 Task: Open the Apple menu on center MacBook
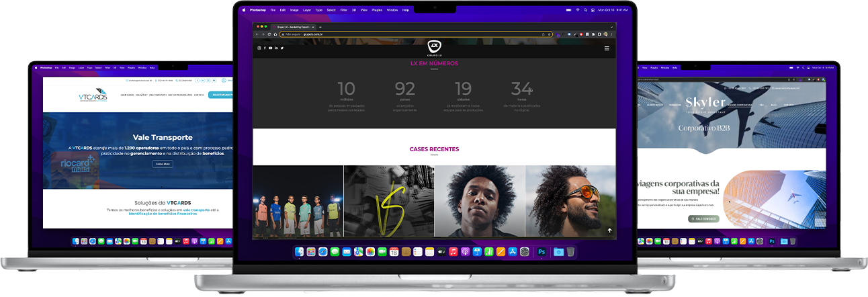coord(243,9)
